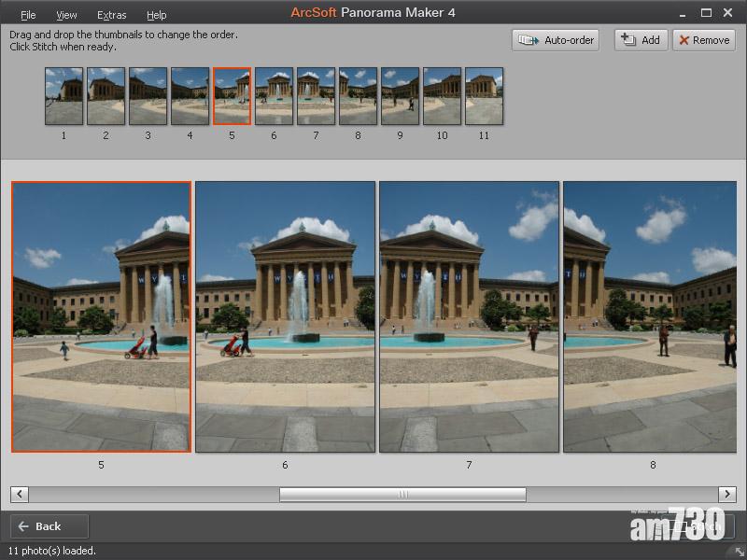Click the scroll left arrow
Image resolution: width=747 pixels, height=560 pixels.
coord(20,494)
